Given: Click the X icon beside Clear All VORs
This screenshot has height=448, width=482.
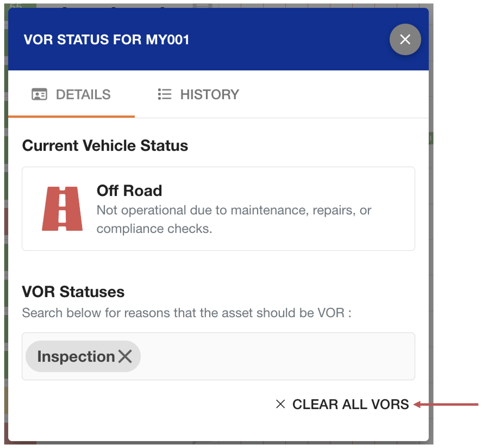Looking at the screenshot, I should 280,404.
